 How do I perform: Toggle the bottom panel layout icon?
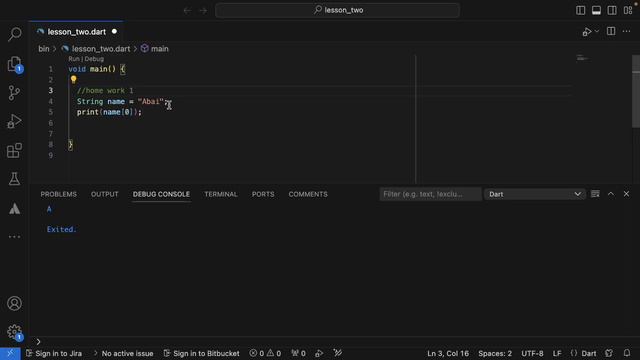pos(596,10)
